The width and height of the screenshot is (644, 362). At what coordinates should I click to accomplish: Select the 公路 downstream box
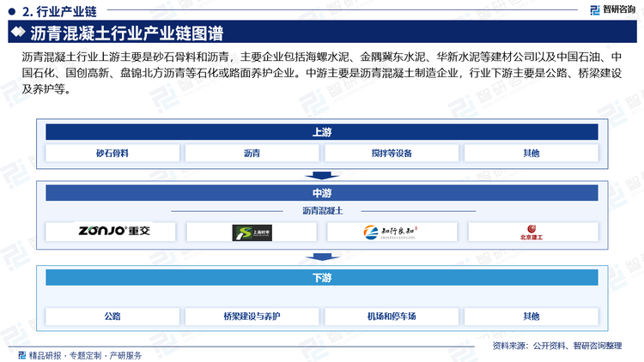[x=112, y=316]
